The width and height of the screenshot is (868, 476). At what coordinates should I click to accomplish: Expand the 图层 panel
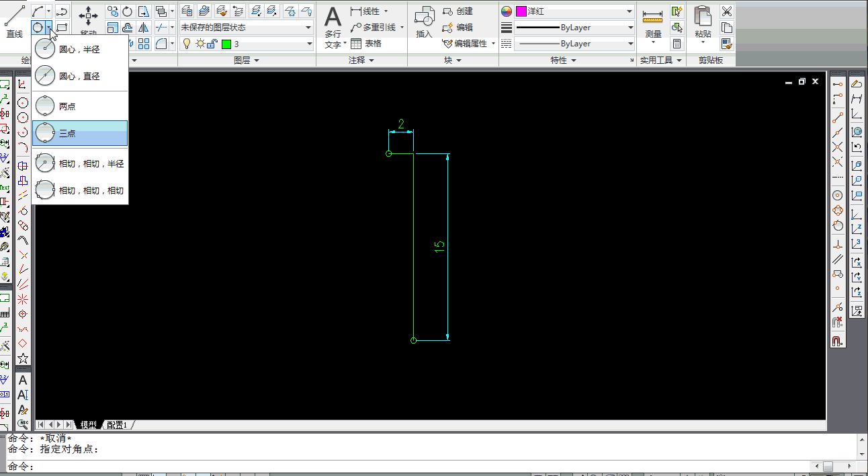[247, 61]
